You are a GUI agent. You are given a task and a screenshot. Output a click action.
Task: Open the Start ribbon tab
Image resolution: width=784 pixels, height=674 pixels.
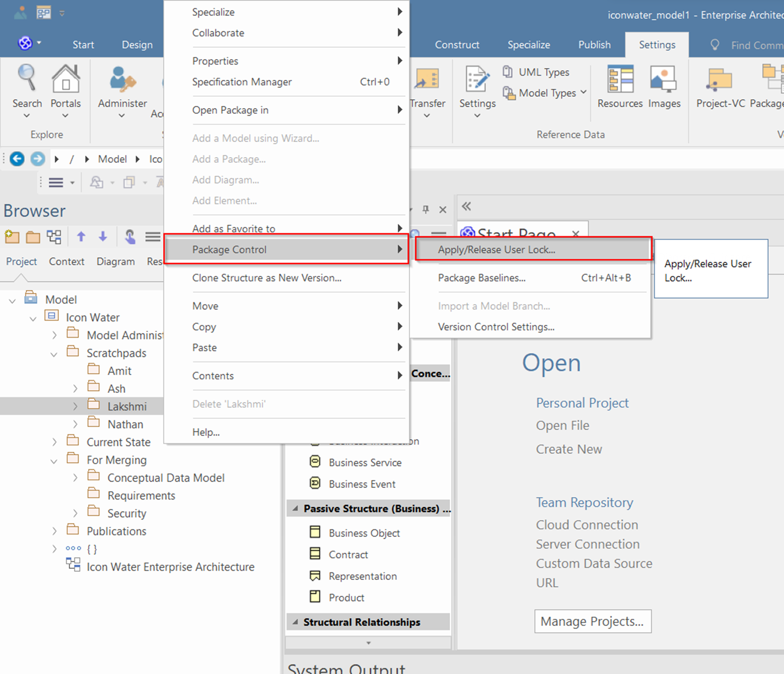[83, 45]
